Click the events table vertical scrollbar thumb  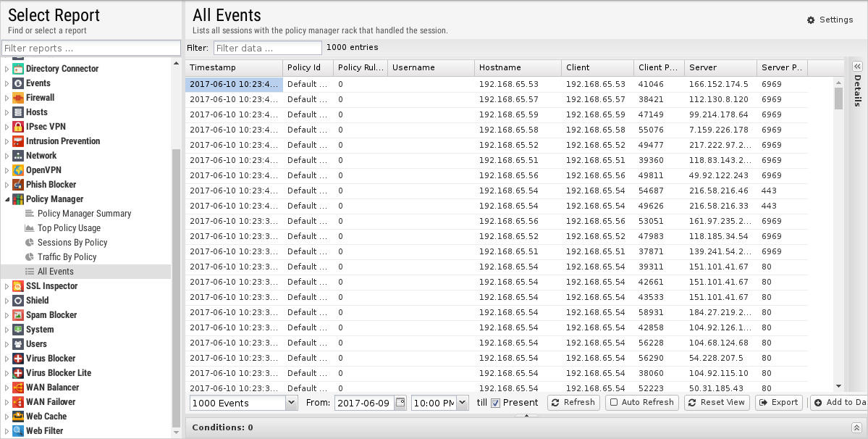[x=838, y=99]
